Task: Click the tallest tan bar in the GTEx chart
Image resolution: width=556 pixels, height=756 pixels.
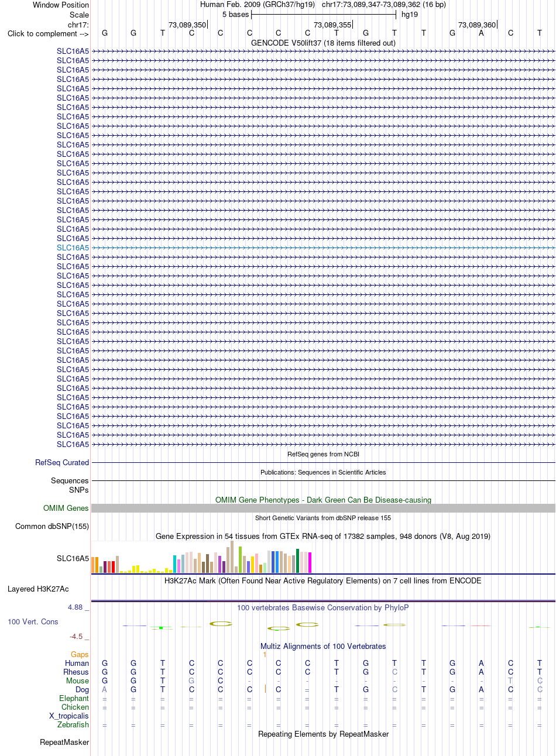Action: [x=232, y=557]
